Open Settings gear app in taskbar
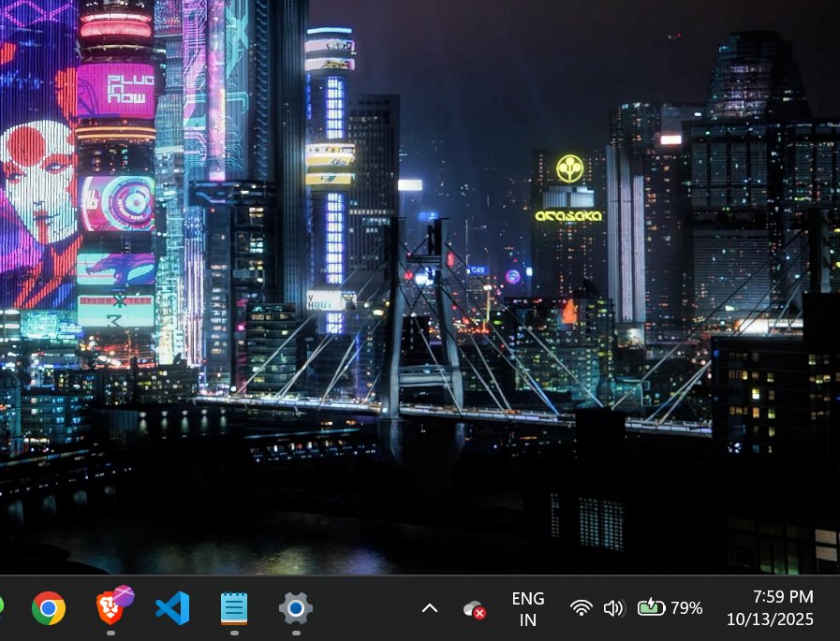 pyautogui.click(x=296, y=608)
